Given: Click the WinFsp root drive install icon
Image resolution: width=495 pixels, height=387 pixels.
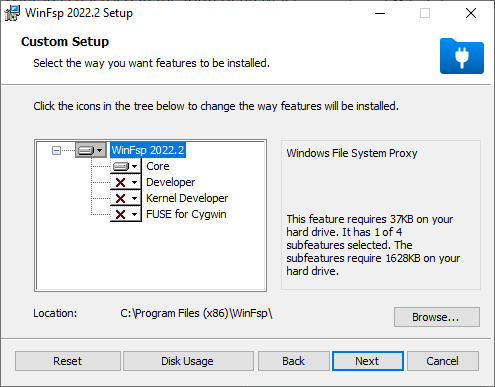Looking at the screenshot, I should tap(86, 150).
